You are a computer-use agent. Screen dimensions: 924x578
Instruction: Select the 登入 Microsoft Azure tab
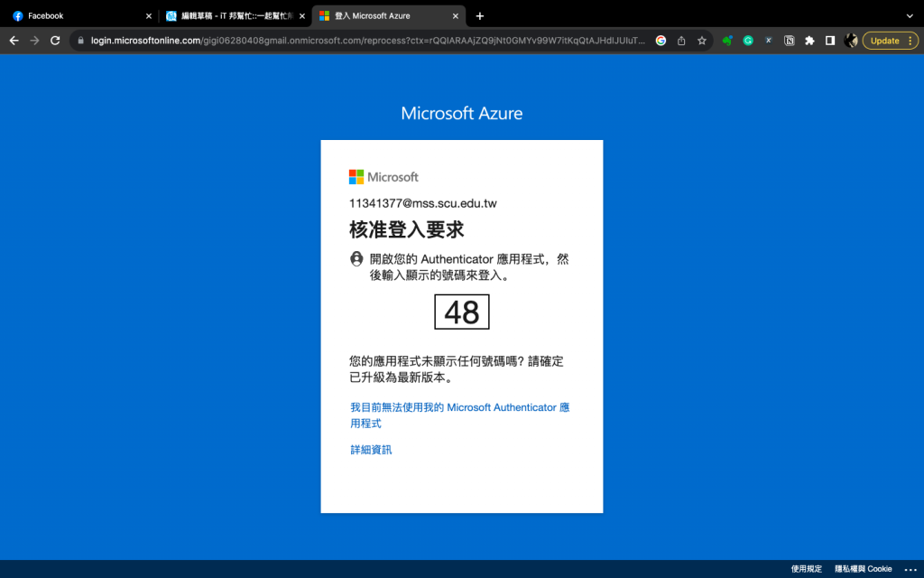[x=389, y=16]
